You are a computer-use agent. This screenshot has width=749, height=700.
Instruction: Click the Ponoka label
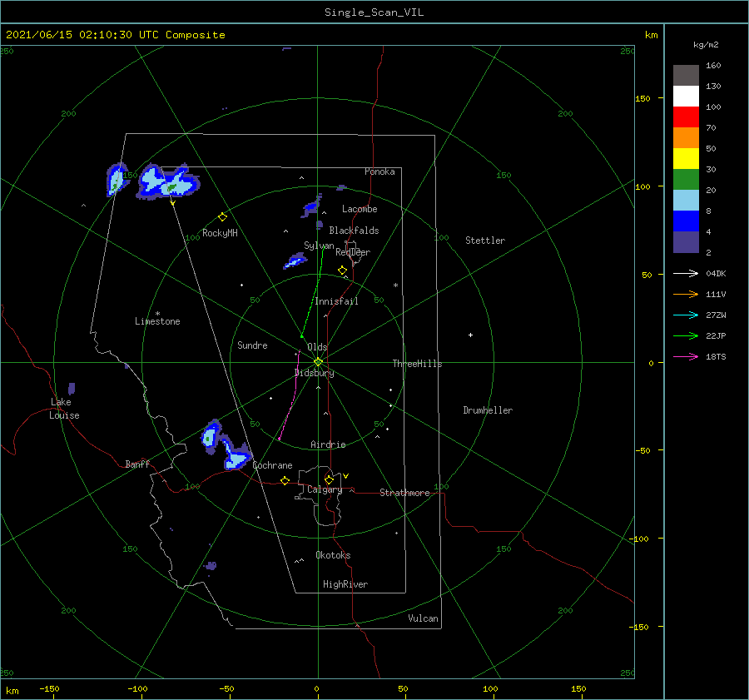coord(379,171)
